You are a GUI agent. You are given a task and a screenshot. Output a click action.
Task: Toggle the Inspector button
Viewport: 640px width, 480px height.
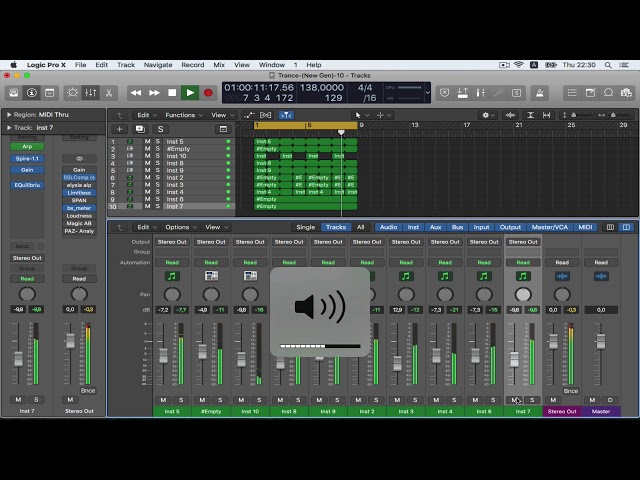[x=31, y=93]
